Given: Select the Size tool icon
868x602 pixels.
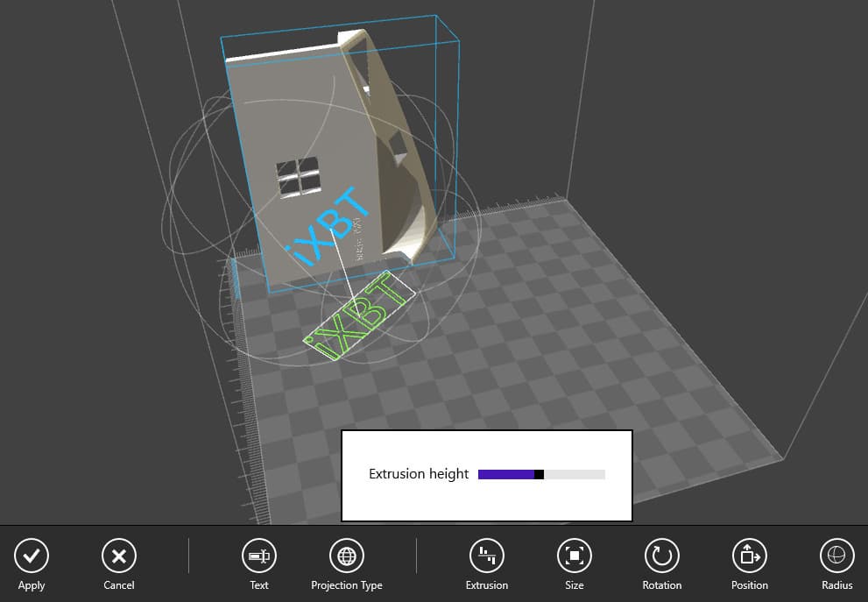Looking at the screenshot, I should 574,556.
